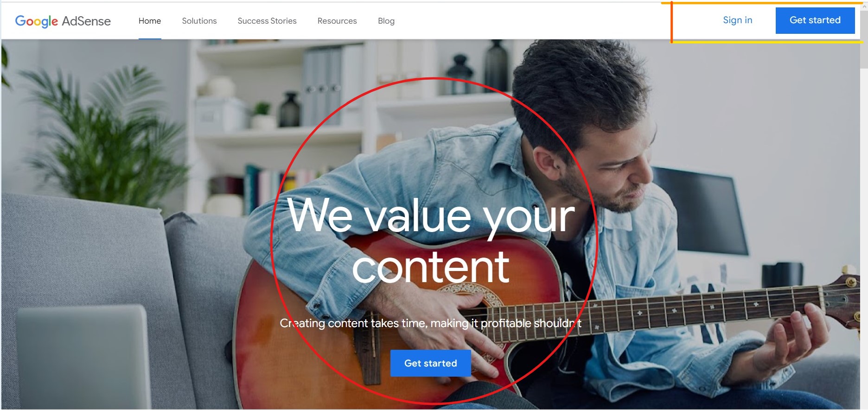868x410 pixels.
Task: Click the vertical scrollbar thumb
Action: coord(864,40)
